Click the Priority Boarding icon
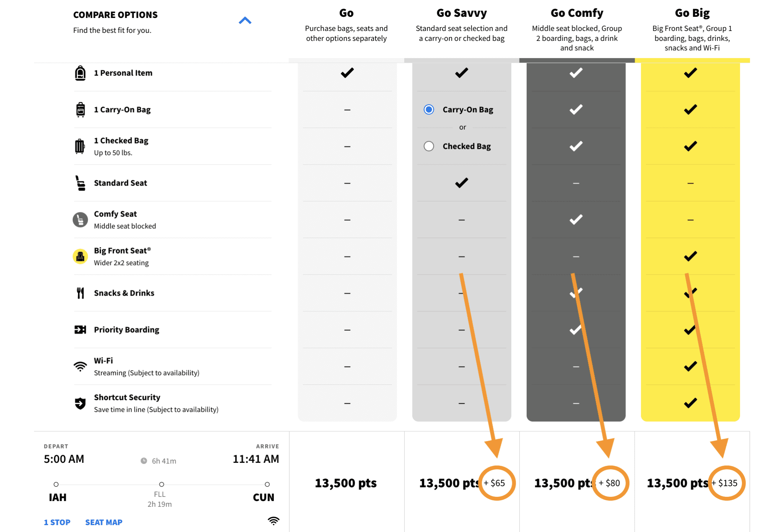784x532 pixels. [80, 330]
